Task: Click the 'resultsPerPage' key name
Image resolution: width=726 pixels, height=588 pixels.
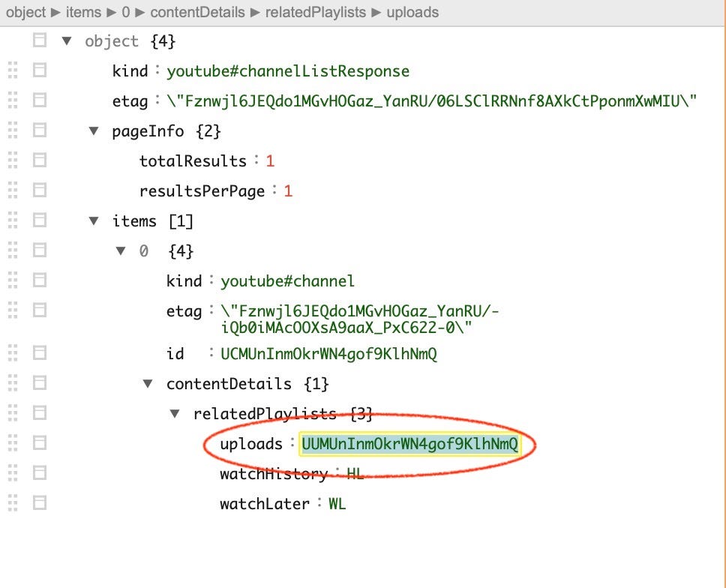Action: [x=202, y=191]
